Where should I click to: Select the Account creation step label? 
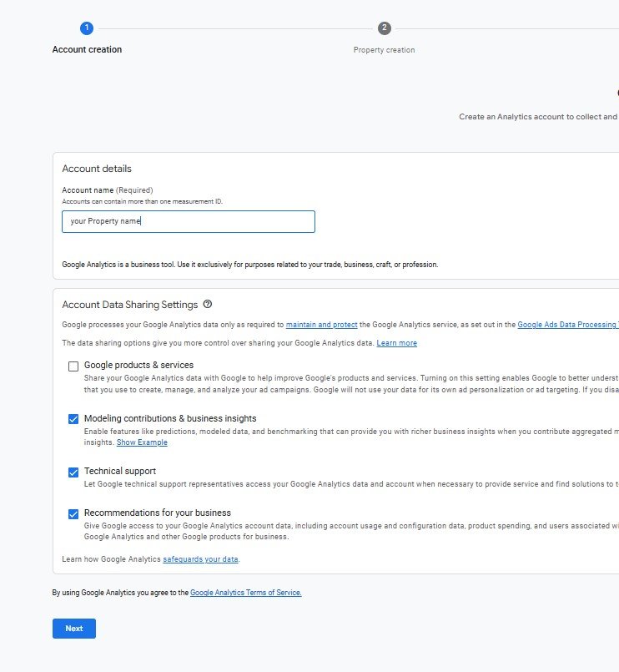[87, 49]
